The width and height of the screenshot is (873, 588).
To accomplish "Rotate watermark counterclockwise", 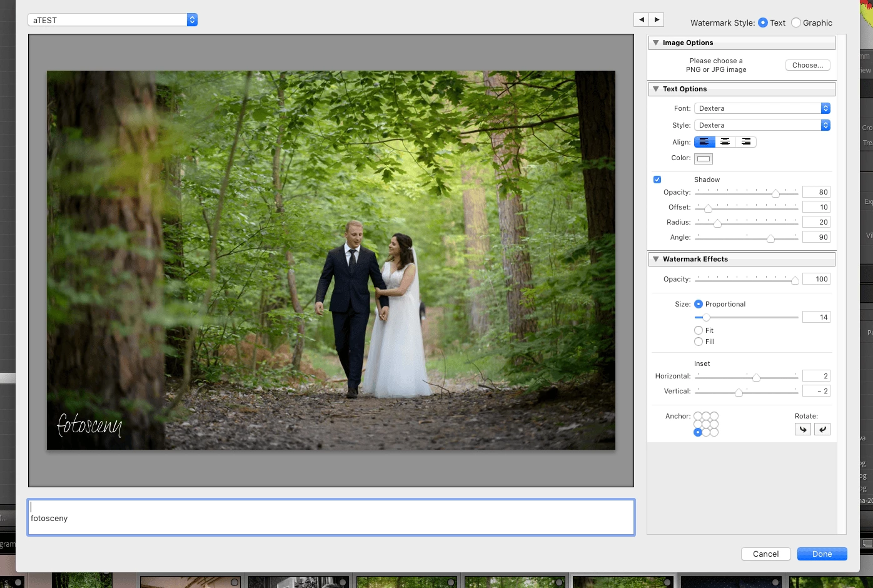I will coord(803,429).
